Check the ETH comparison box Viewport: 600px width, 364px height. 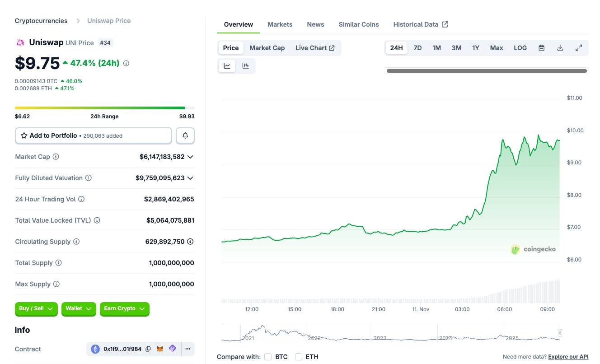(x=299, y=357)
